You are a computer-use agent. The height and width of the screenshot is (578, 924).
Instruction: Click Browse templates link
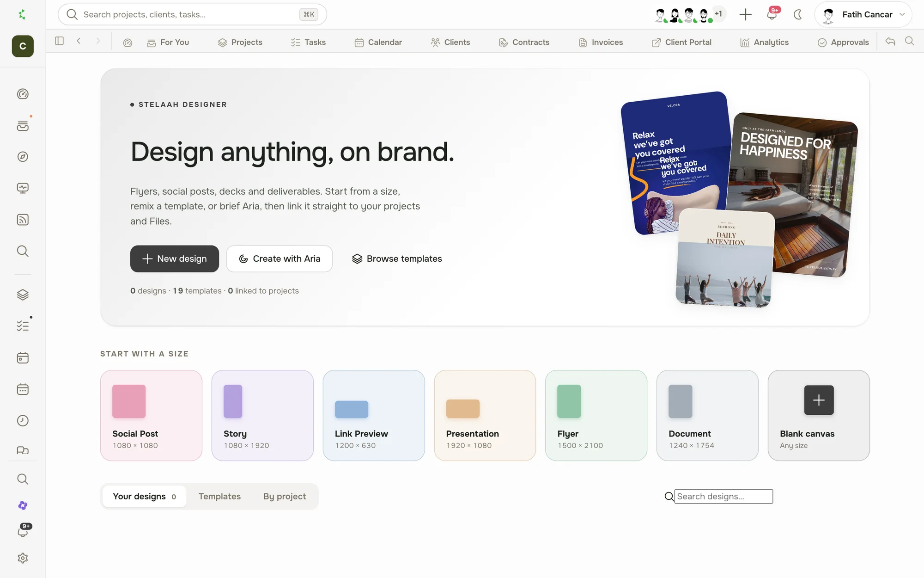click(397, 258)
